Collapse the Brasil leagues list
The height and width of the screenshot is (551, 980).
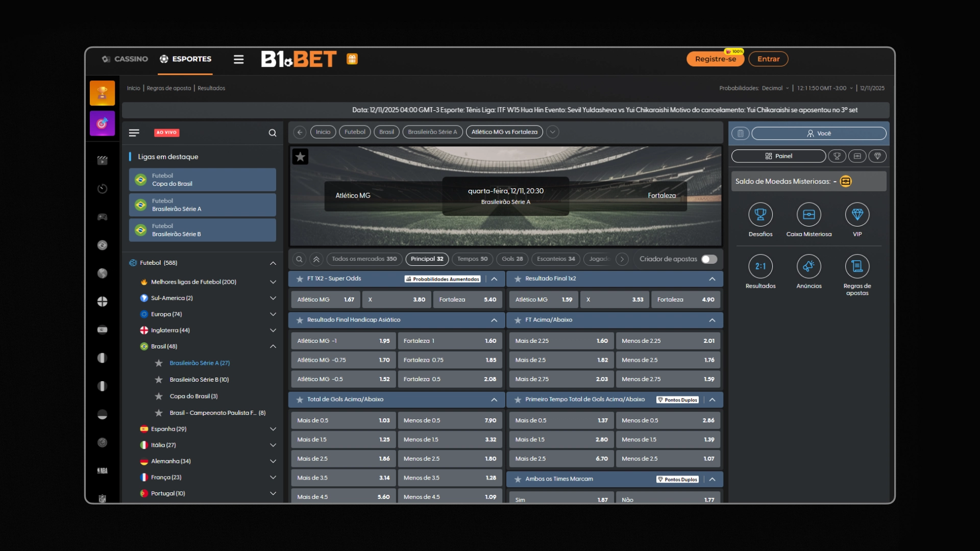(274, 346)
